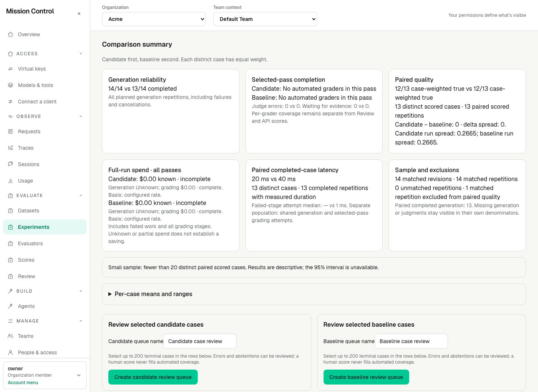538x392 pixels.
Task: Go to the Experiments page
Action: [45, 227]
